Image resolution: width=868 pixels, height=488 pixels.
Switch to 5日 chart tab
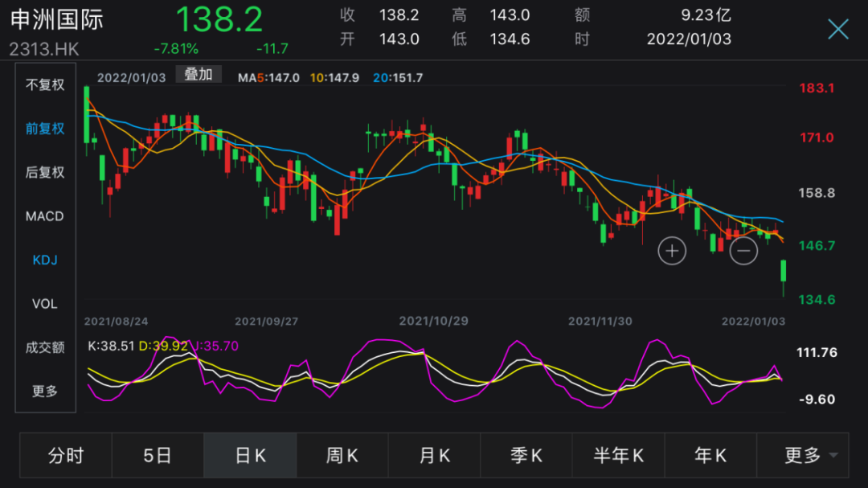point(158,455)
